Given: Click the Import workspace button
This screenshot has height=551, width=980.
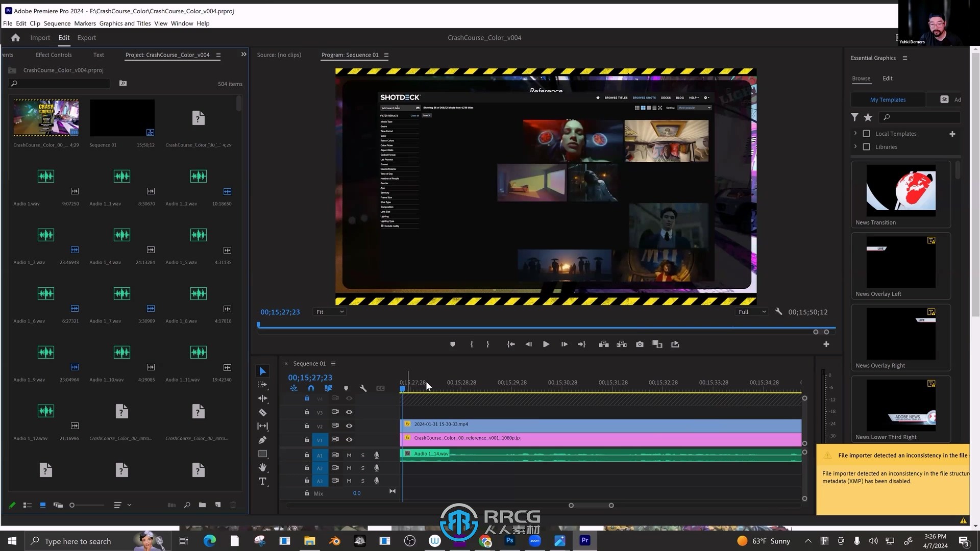Looking at the screenshot, I should [x=40, y=38].
